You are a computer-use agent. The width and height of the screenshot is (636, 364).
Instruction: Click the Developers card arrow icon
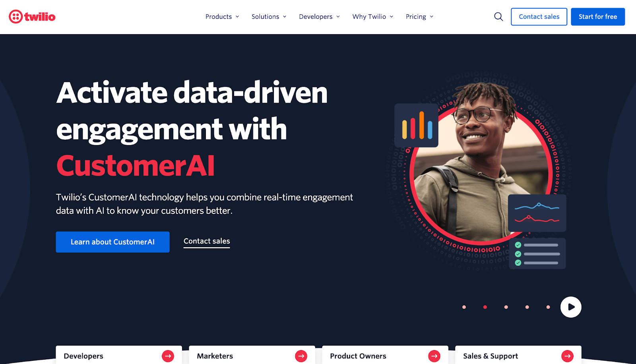(x=168, y=356)
